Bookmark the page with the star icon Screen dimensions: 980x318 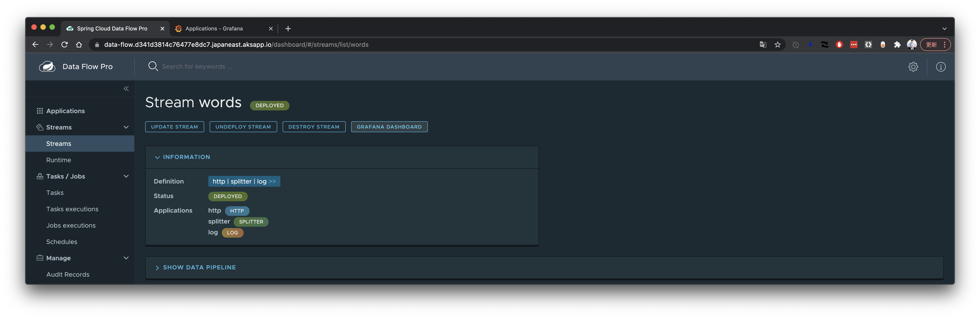pos(778,45)
